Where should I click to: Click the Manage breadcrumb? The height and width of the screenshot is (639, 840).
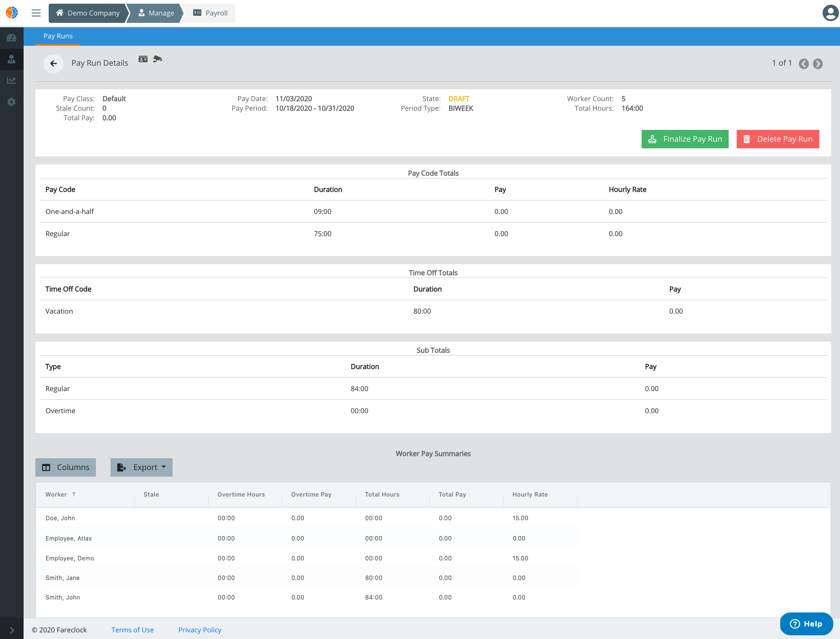pyautogui.click(x=156, y=13)
